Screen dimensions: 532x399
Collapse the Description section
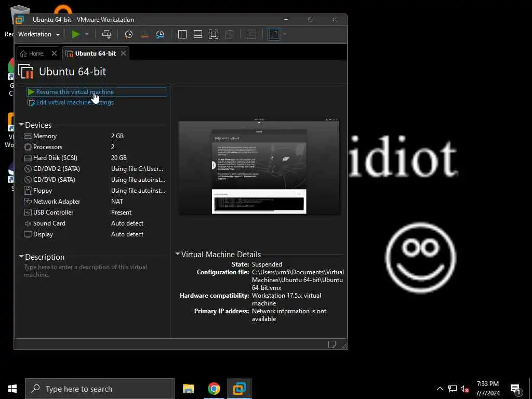[21, 257]
